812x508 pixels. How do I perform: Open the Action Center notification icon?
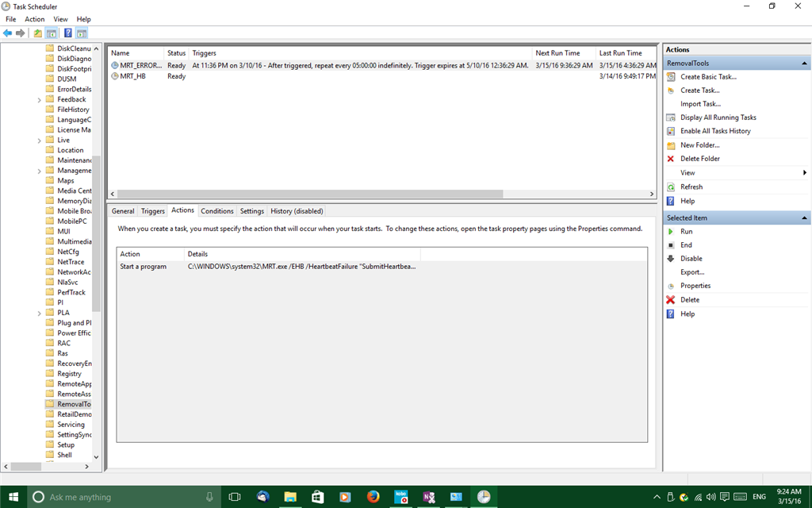(725, 497)
